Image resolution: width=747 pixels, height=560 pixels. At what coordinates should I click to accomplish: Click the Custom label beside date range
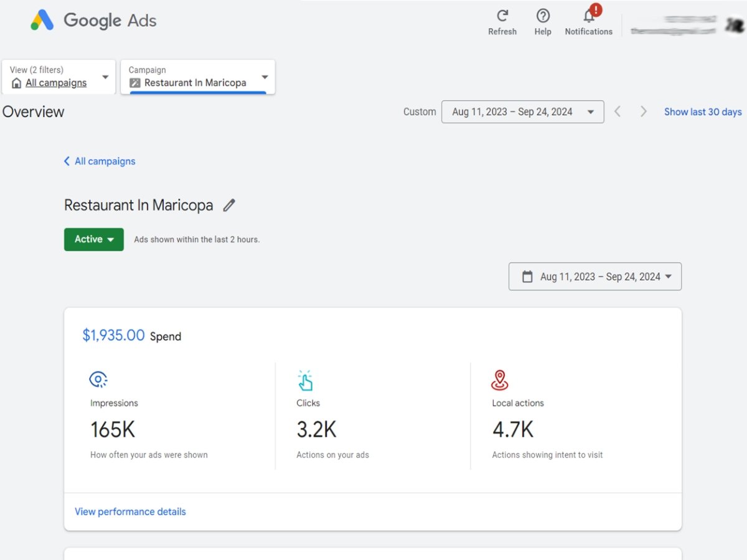click(x=420, y=112)
